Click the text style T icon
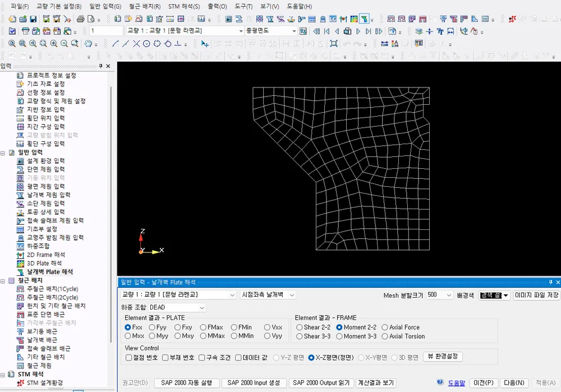The height and width of the screenshot is (392, 561). (x=440, y=31)
